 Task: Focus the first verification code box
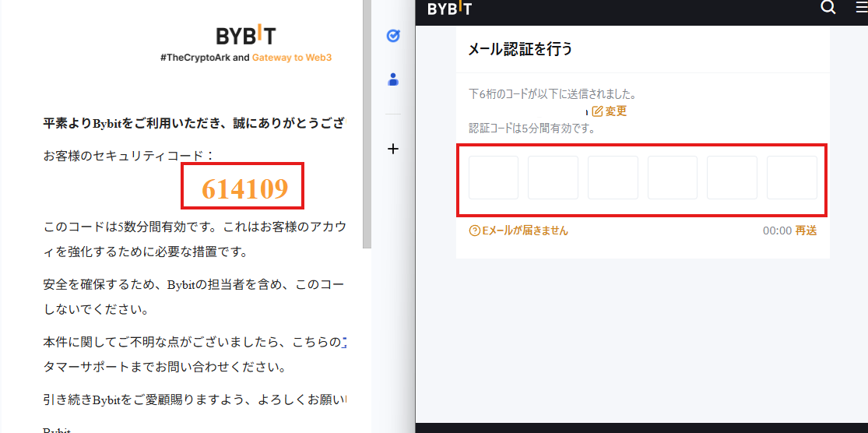pos(494,178)
